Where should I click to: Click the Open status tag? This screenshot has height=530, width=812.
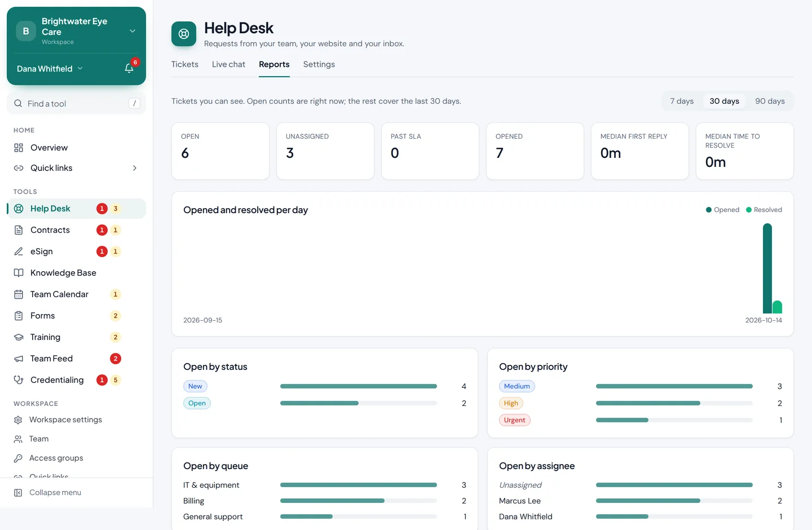[x=197, y=403]
